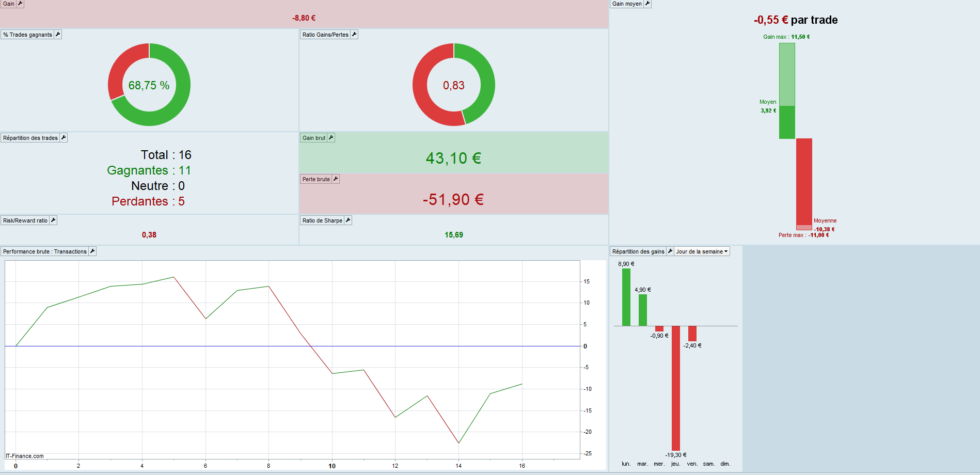The image size is (980, 475).
Task: Select the Répartition des gains label
Action: (x=638, y=251)
